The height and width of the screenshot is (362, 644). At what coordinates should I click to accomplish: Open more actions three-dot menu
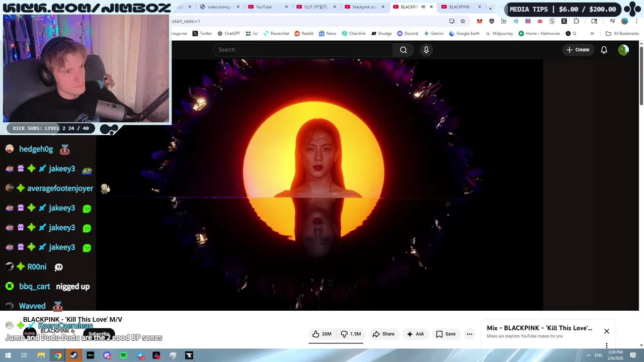(469, 334)
